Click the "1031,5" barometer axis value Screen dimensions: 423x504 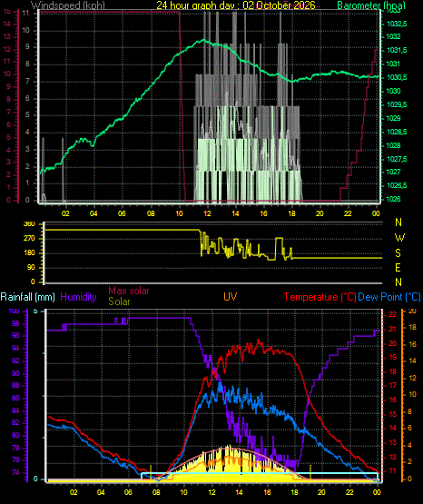tap(396, 50)
